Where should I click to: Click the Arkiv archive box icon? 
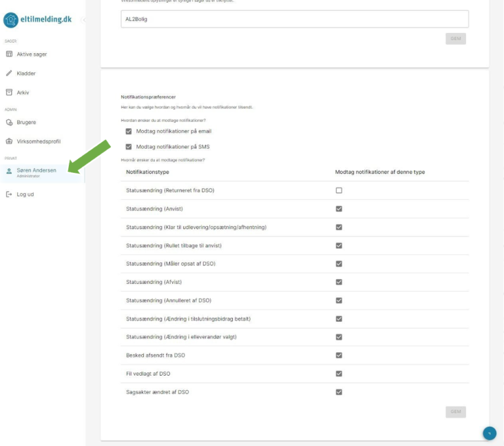tap(9, 93)
